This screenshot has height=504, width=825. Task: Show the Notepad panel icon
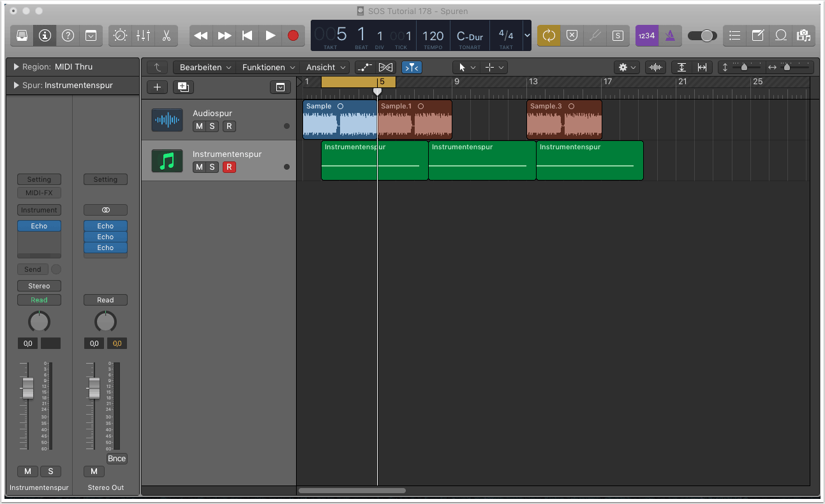[x=757, y=36]
